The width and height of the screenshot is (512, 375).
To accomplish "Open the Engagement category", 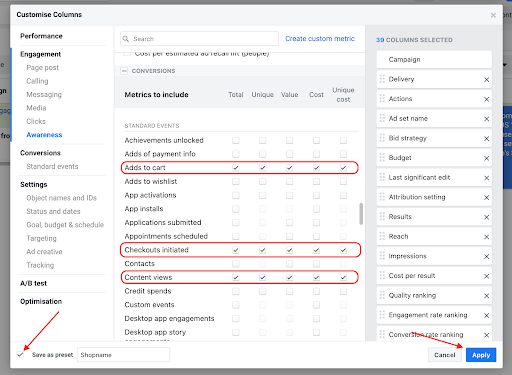I will (40, 54).
